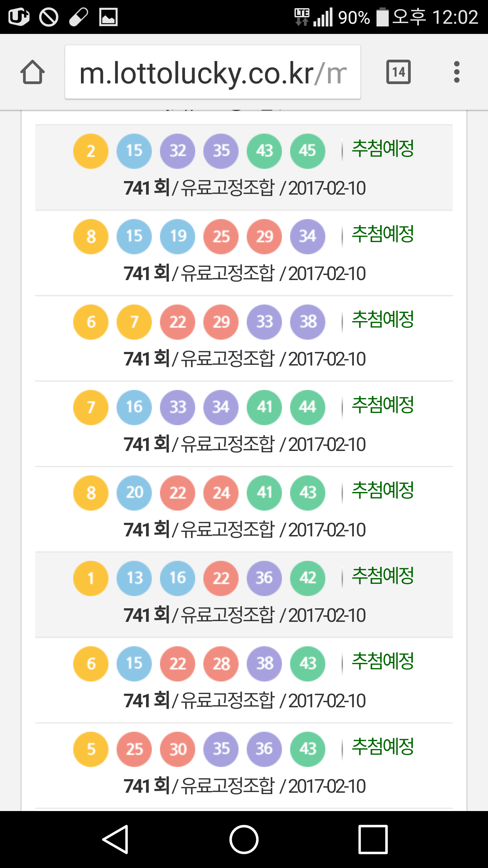
Task: Tap the browser home icon
Action: [33, 72]
